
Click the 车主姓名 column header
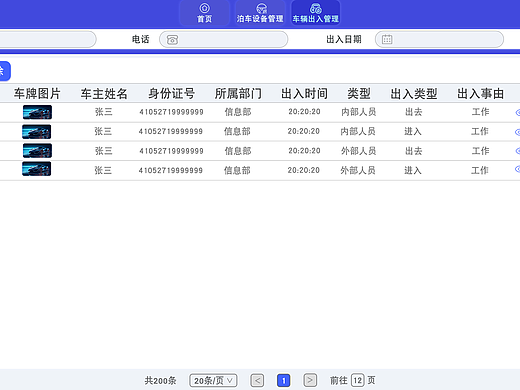[104, 94]
